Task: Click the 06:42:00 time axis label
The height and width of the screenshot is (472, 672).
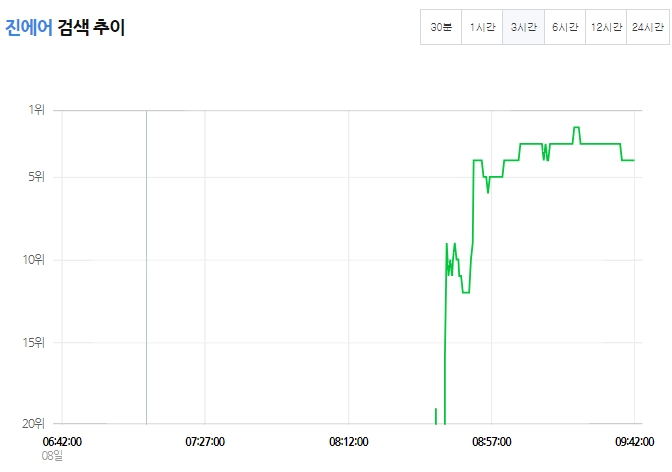Action: [x=62, y=442]
